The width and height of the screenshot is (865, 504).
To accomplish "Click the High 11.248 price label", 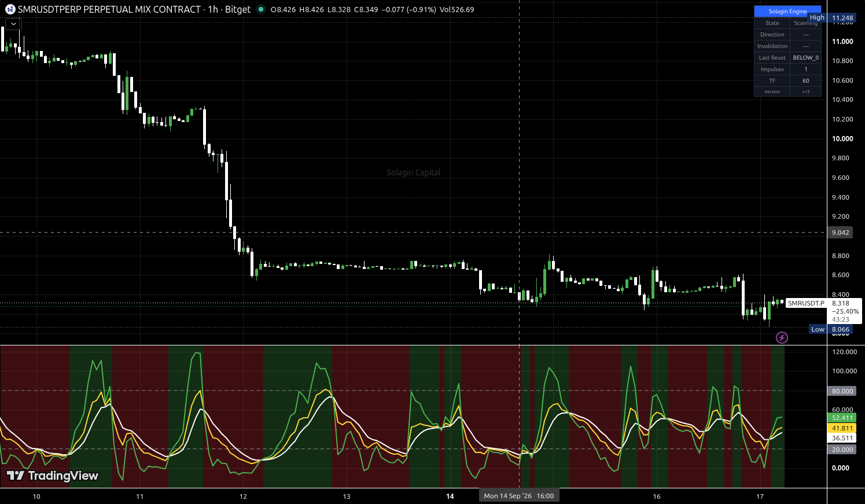I will pyautogui.click(x=832, y=18).
